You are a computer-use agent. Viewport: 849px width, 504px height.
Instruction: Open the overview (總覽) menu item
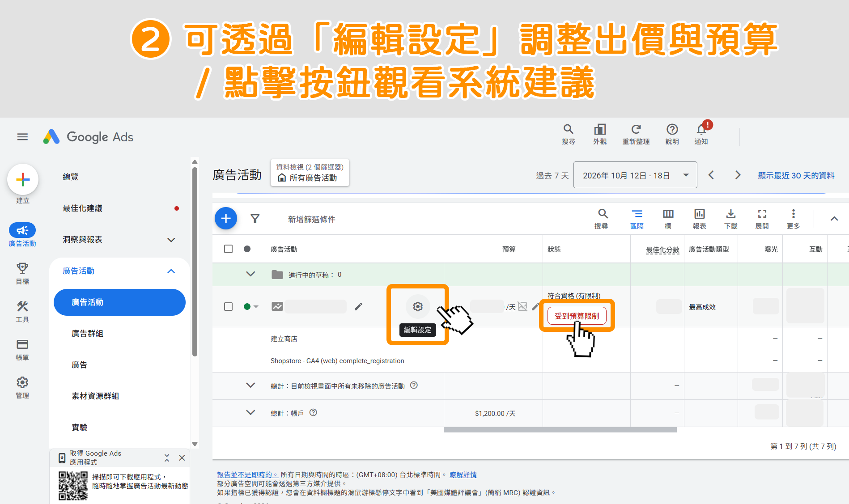click(71, 177)
